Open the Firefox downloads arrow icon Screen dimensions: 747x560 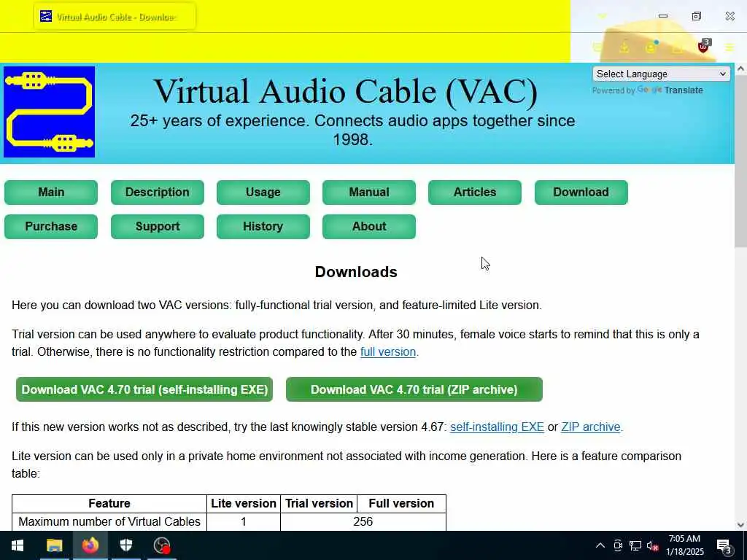[x=624, y=47]
